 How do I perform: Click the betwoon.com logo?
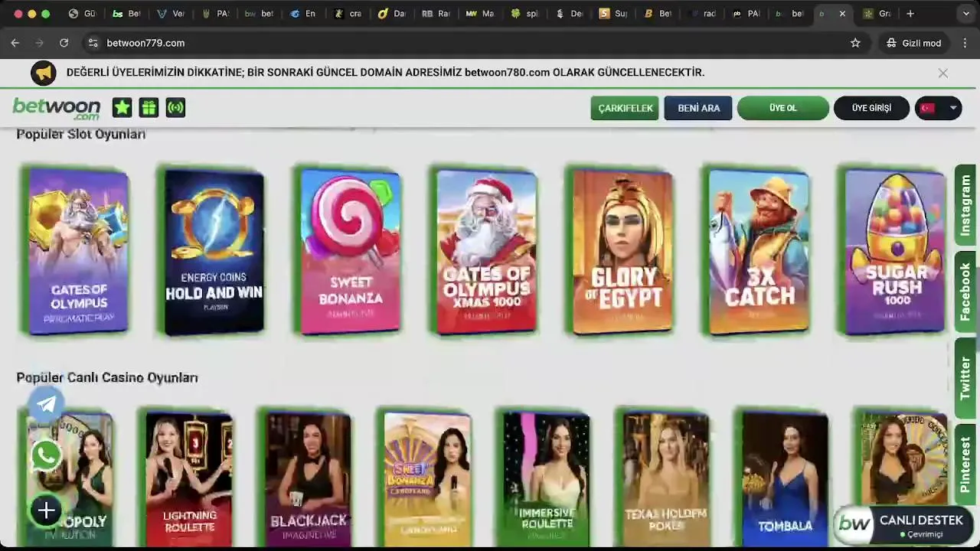click(x=57, y=108)
